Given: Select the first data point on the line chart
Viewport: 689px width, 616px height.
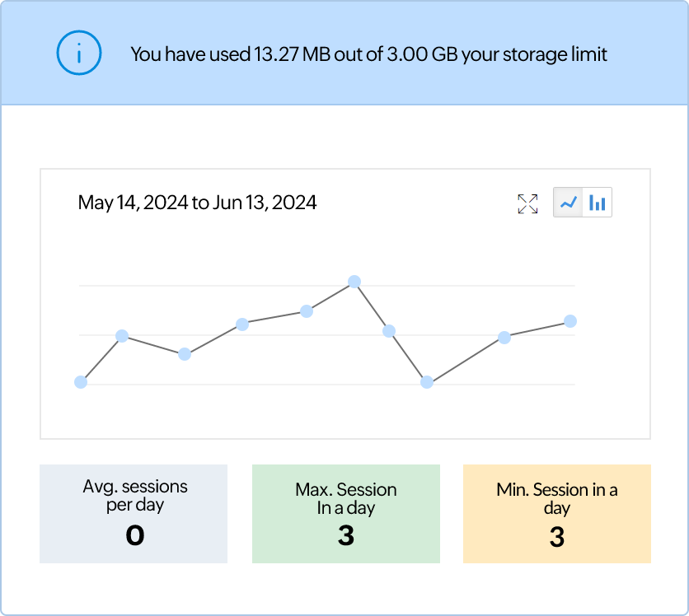Looking at the screenshot, I should [x=80, y=381].
